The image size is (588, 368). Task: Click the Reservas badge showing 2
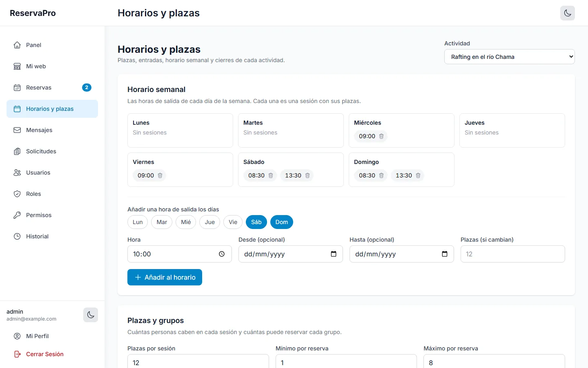tap(87, 88)
